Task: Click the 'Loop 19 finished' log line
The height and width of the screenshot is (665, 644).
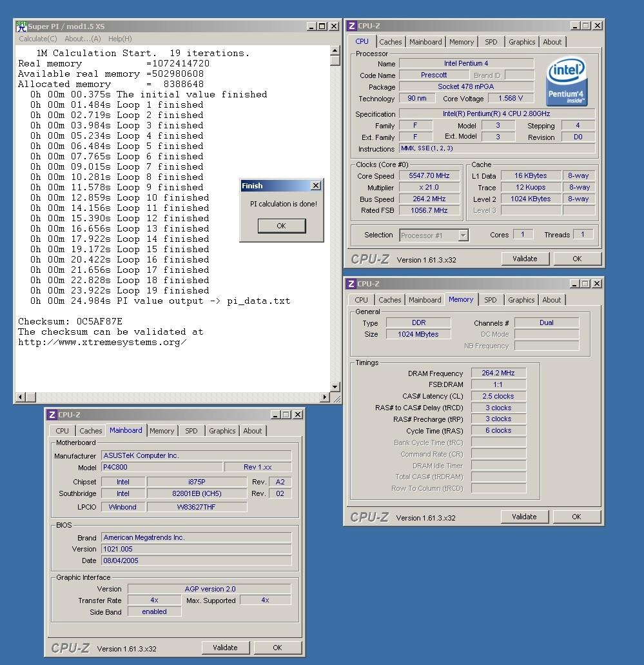Action: [x=119, y=290]
